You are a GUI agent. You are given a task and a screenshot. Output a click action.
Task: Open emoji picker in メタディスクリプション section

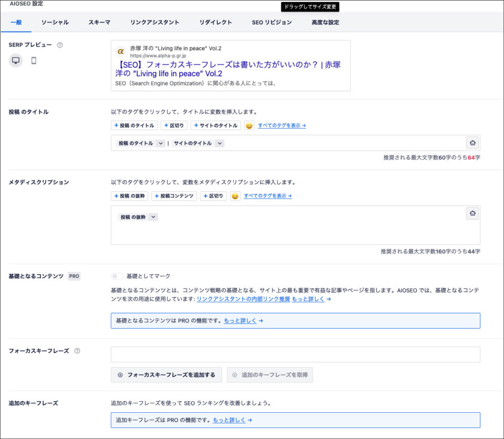point(235,196)
